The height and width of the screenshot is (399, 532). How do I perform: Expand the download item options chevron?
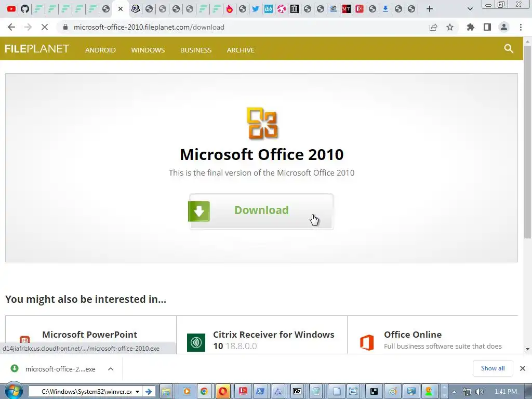pyautogui.click(x=111, y=369)
